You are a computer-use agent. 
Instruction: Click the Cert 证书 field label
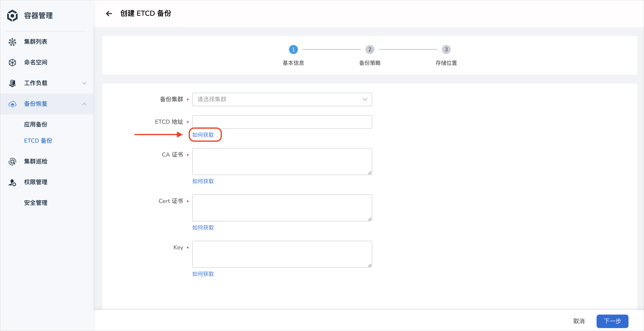click(171, 201)
